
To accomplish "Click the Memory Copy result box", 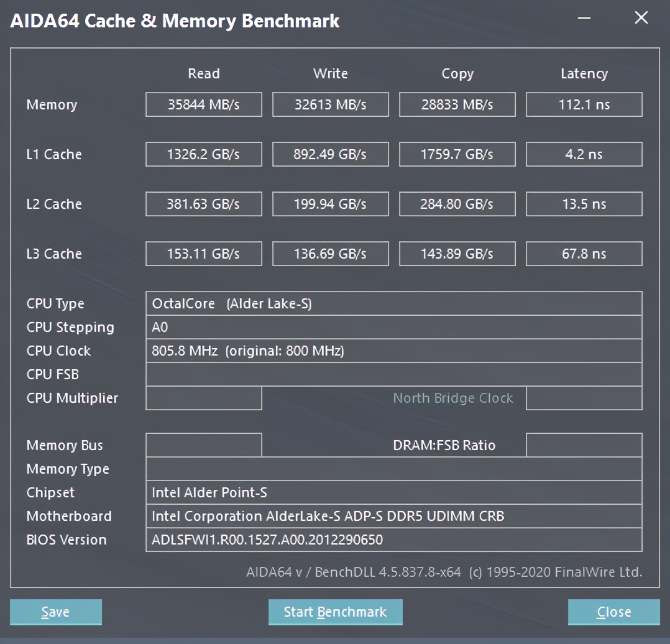I will click(x=457, y=104).
